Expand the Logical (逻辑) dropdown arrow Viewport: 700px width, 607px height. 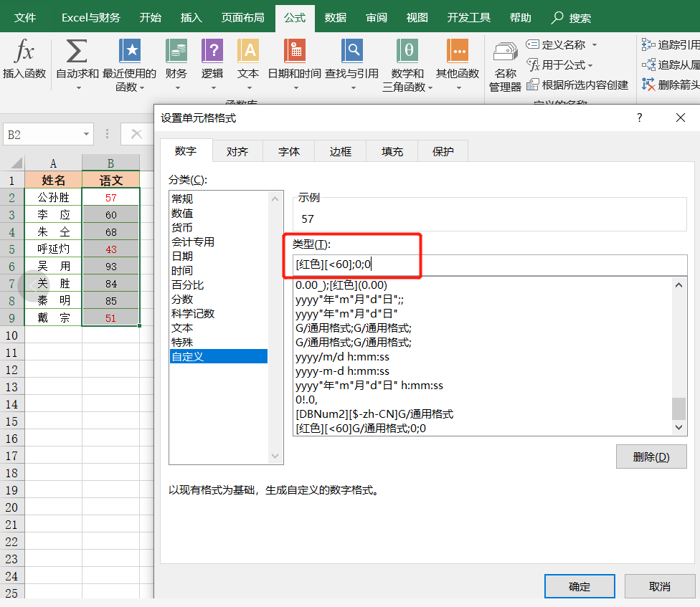[x=214, y=88]
